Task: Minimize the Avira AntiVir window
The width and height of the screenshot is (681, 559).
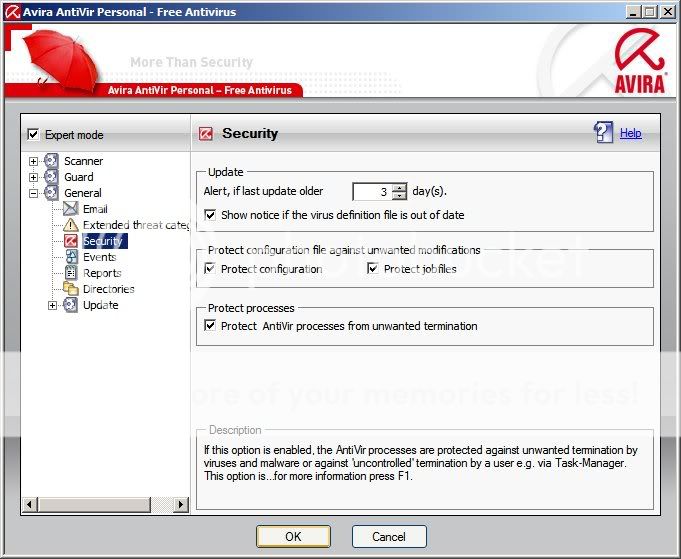Action: pyautogui.click(x=633, y=12)
